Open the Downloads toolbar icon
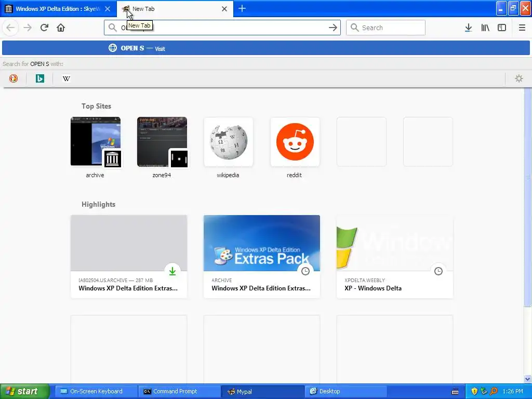Screen dimensions: 532x399 click(x=469, y=28)
